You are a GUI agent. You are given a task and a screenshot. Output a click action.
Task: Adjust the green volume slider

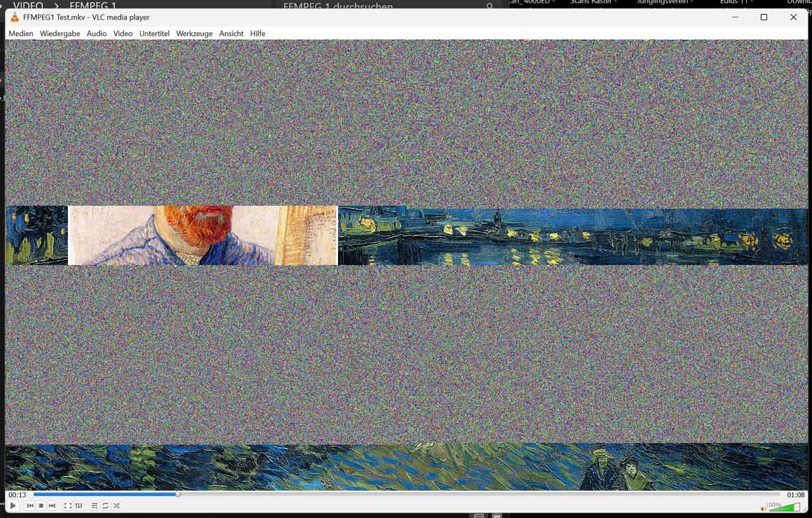tap(784, 507)
